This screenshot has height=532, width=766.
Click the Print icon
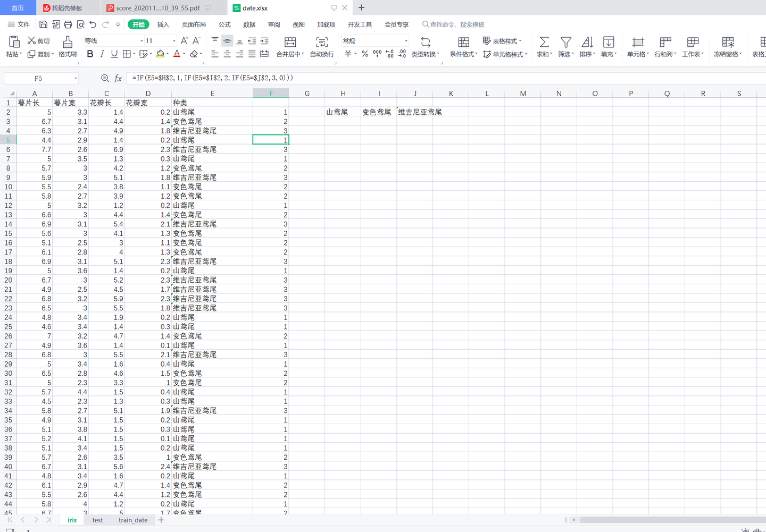click(68, 24)
